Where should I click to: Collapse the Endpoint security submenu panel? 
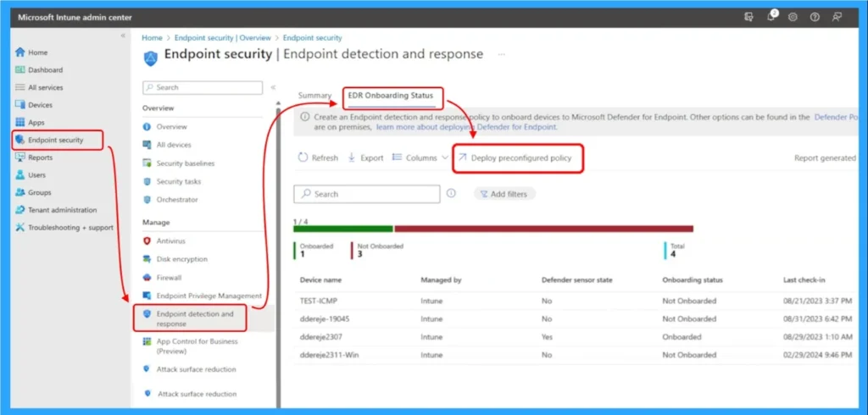click(x=273, y=87)
